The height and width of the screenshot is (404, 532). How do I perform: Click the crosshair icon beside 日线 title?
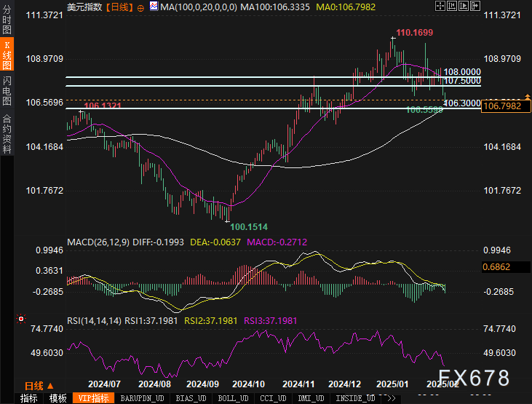tap(142, 7)
